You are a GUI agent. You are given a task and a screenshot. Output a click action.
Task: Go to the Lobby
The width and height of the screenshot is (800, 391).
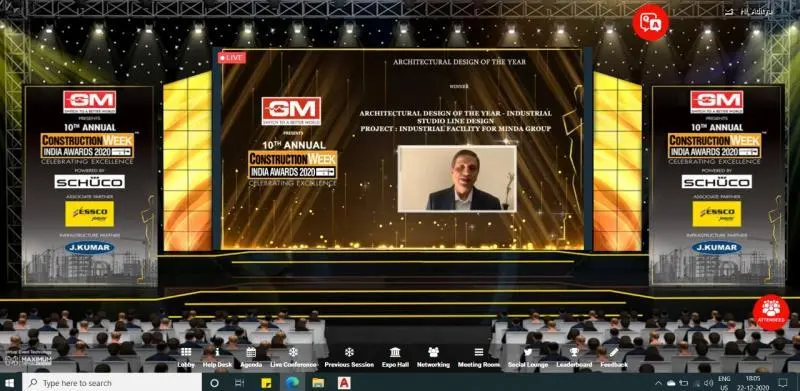[186, 357]
